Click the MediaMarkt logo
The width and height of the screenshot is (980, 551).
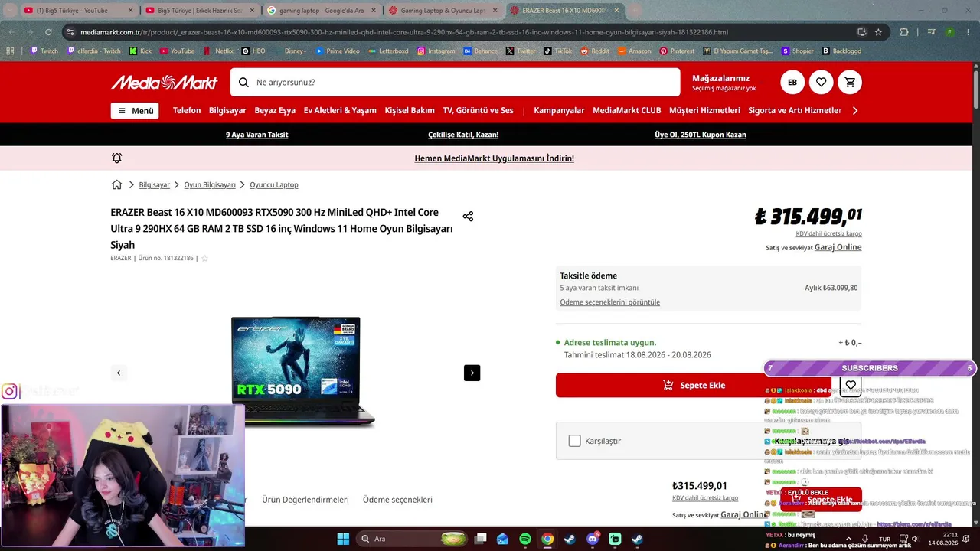pyautogui.click(x=165, y=82)
